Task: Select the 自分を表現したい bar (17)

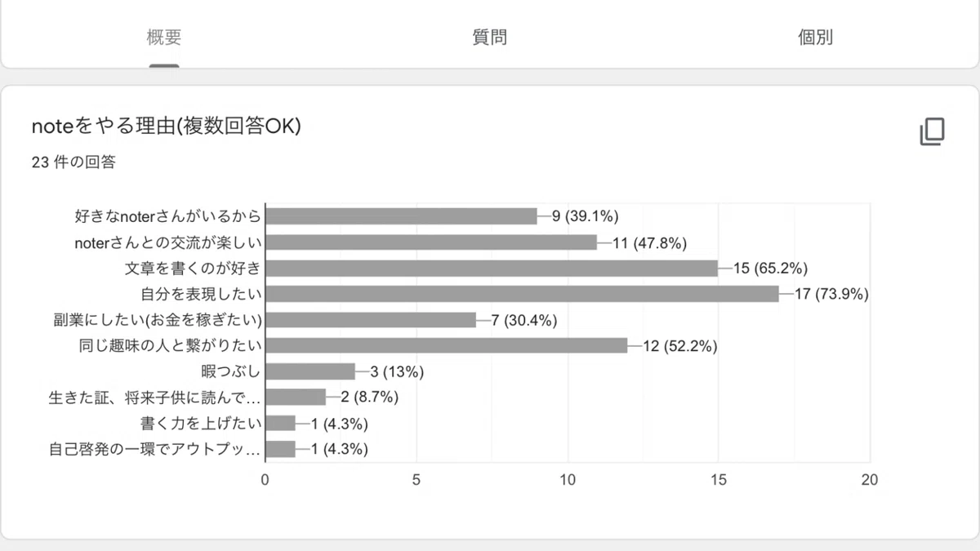Action: (523, 294)
